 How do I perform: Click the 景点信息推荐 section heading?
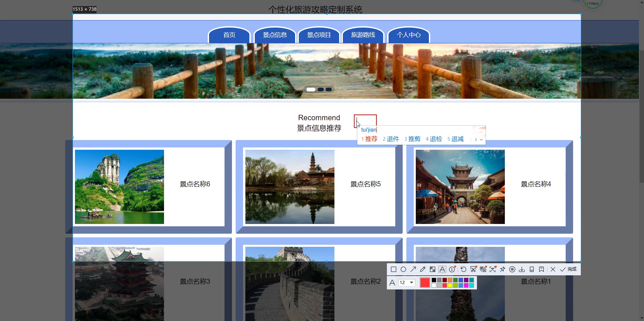[319, 128]
